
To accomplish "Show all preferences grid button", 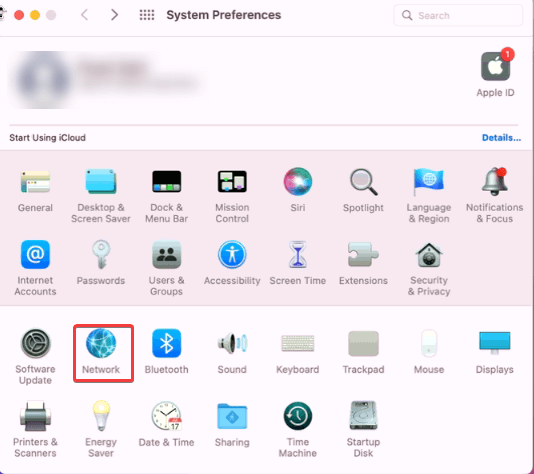I will (147, 15).
